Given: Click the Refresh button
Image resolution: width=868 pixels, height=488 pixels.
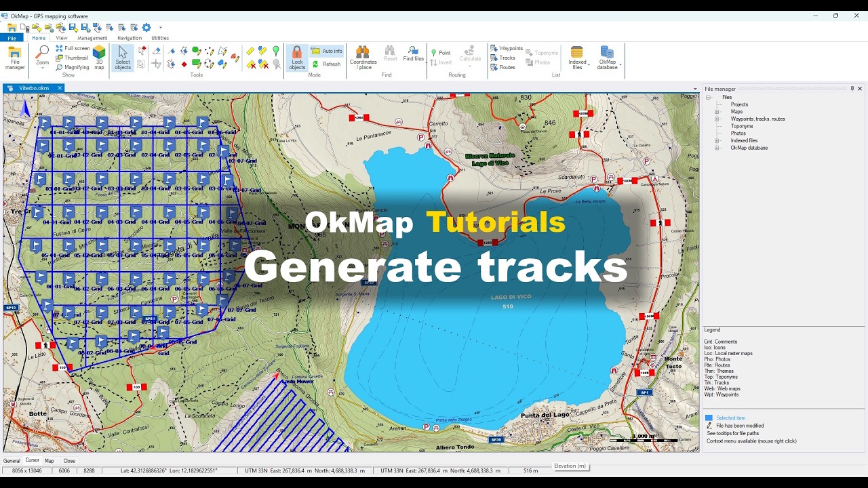Looking at the screenshot, I should click(326, 64).
